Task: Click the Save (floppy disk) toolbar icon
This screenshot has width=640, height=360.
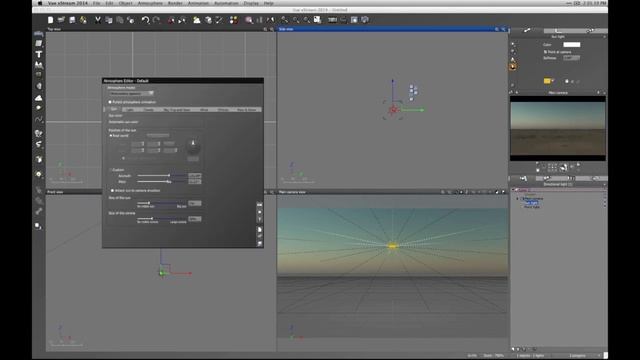Action: click(72, 20)
